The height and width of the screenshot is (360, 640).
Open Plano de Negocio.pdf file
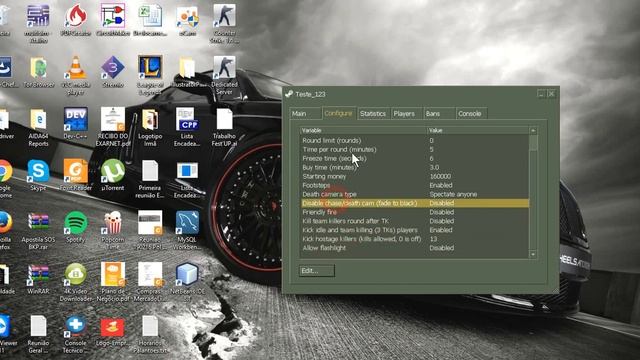pos(113,282)
